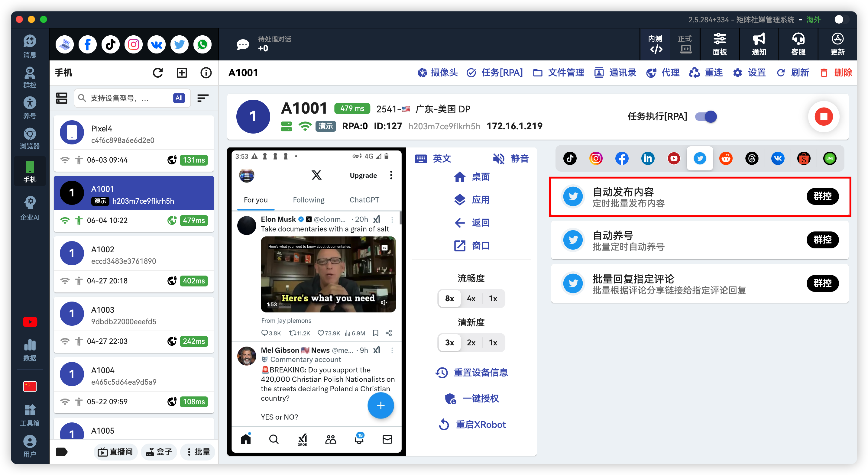
Task: Toggle 静音 mute for the device
Action: click(510, 158)
